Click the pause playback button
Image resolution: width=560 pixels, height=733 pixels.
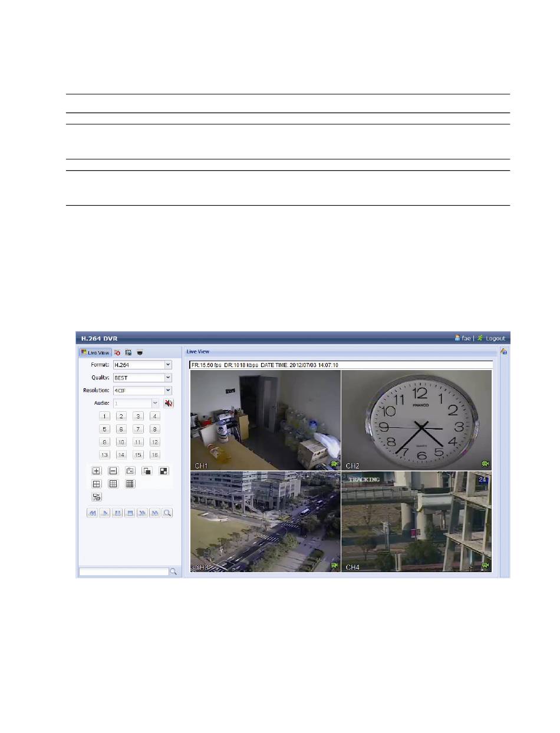pos(117,513)
